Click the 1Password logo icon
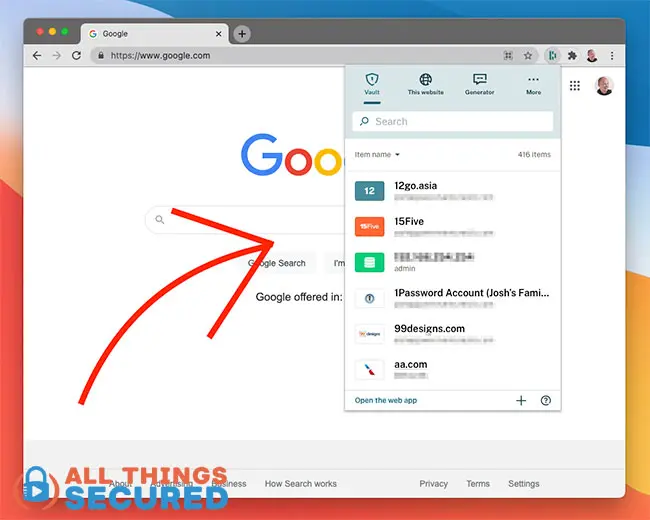 click(369, 298)
